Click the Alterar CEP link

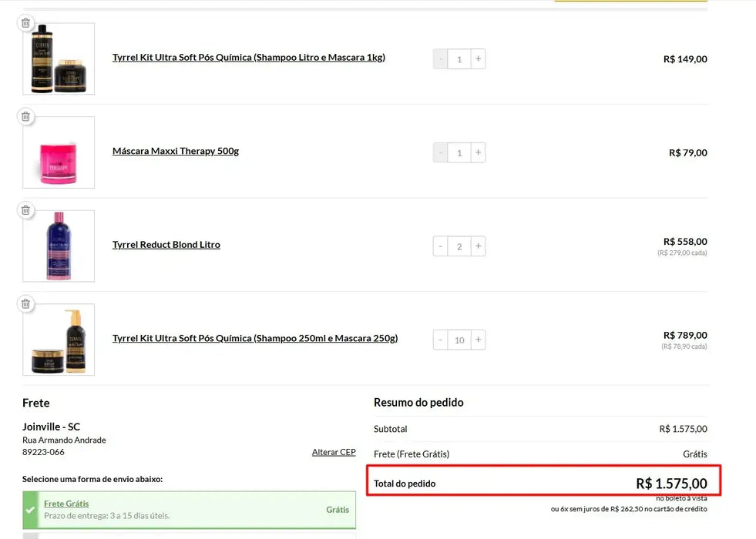(334, 452)
